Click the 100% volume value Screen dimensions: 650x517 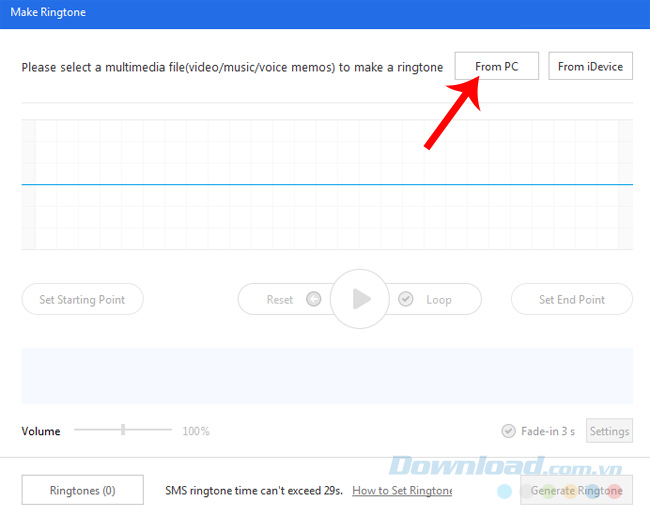tap(196, 431)
